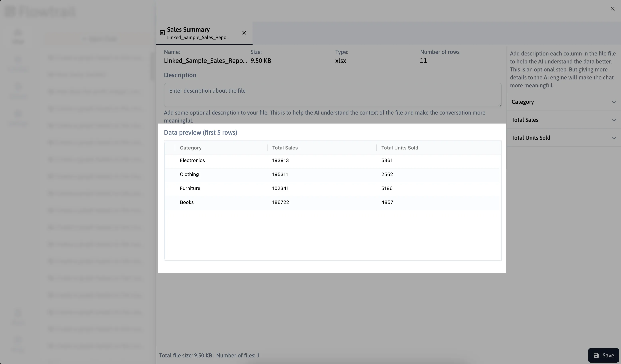The height and width of the screenshot is (364, 621).
Task: Click the save icon in the Save button
Action: [596, 355]
